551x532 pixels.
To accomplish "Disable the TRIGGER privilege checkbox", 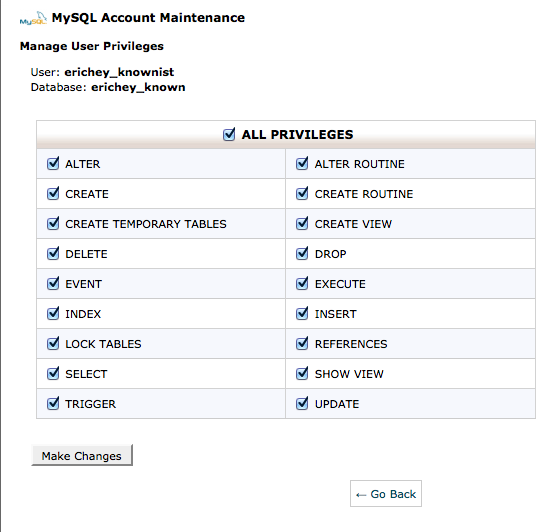I will (53, 404).
